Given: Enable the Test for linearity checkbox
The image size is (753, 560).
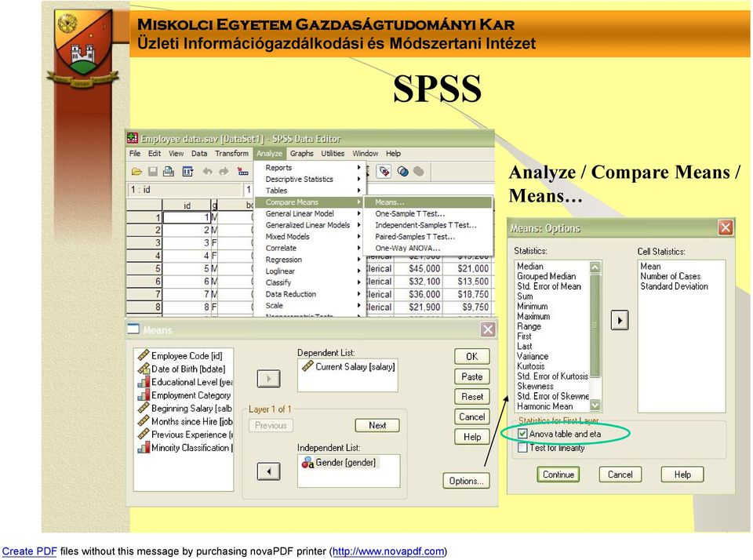Looking at the screenshot, I should (x=522, y=448).
